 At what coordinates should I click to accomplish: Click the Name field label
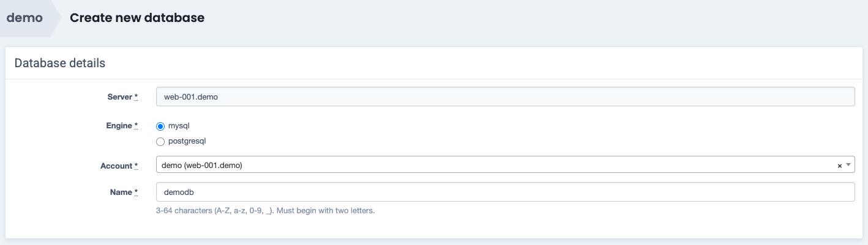point(121,192)
